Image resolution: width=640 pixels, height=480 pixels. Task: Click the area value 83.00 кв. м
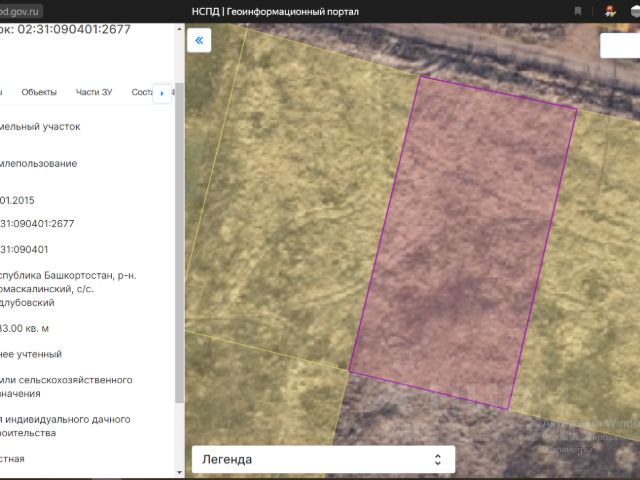tap(24, 329)
